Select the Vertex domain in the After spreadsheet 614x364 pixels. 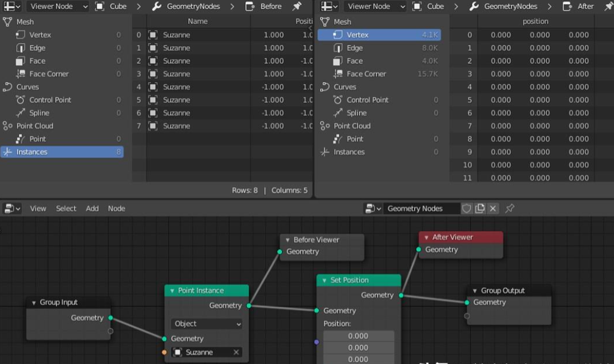(379, 35)
